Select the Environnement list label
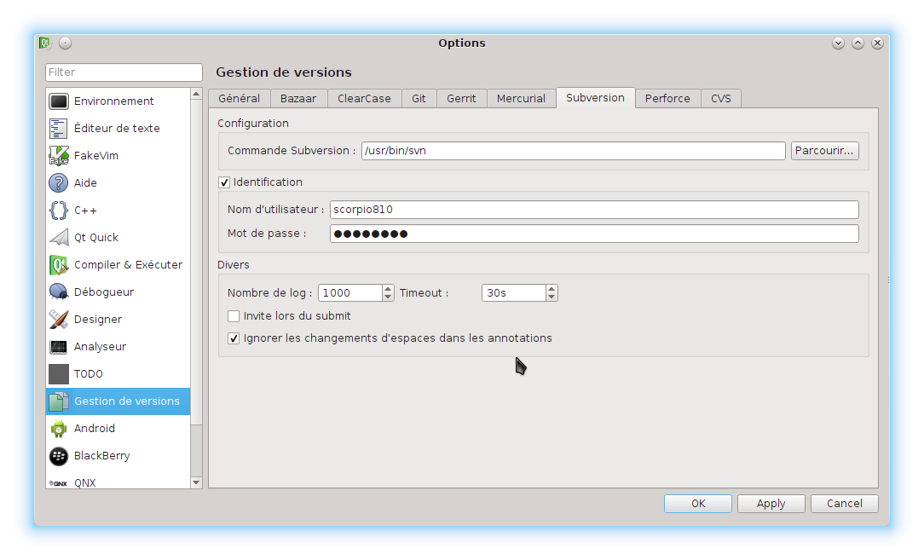Screen dimensions: 924x560 (113, 101)
